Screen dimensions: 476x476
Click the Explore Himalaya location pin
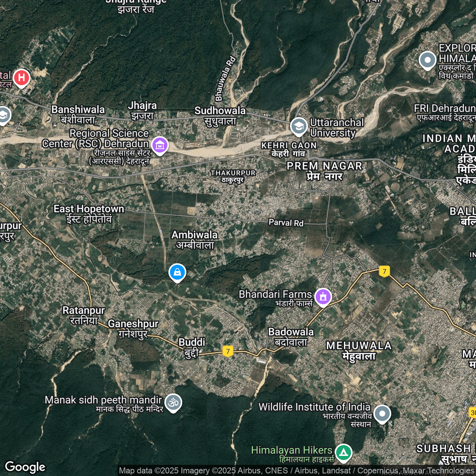[427, 60]
